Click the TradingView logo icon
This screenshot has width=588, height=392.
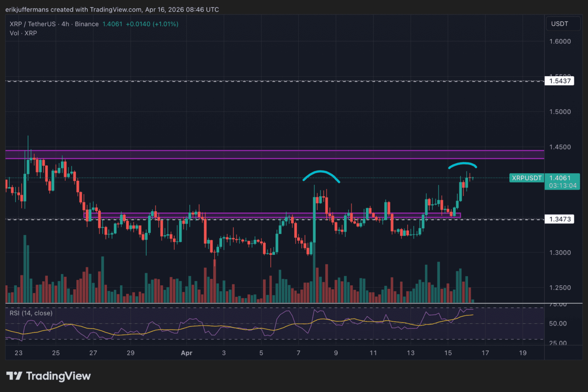coord(14,376)
